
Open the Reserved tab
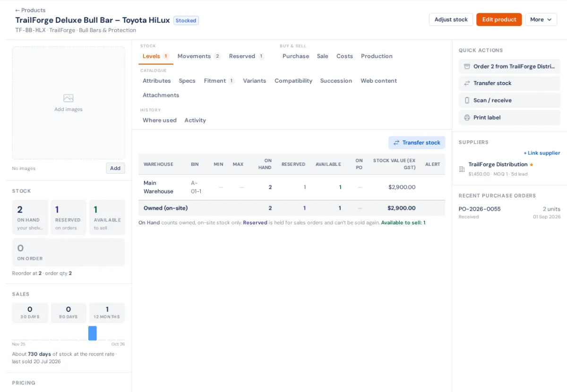click(x=246, y=56)
